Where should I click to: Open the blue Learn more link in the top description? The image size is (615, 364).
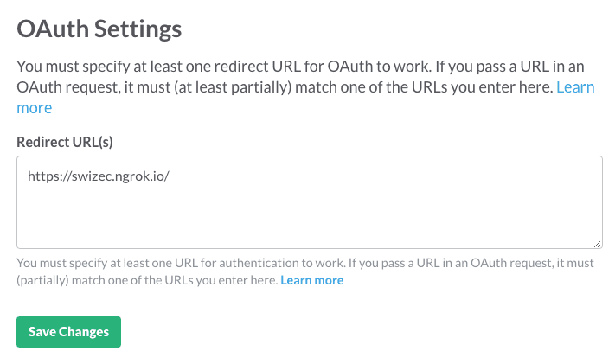(574, 87)
